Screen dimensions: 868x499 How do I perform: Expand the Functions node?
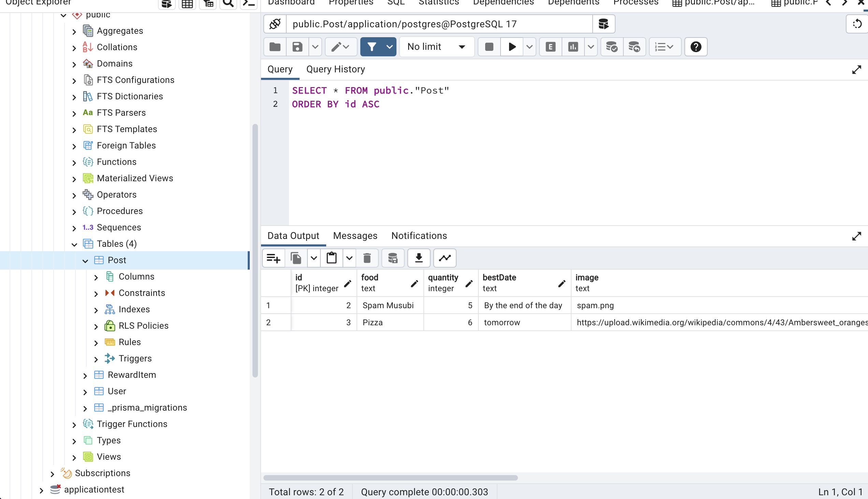(x=74, y=162)
